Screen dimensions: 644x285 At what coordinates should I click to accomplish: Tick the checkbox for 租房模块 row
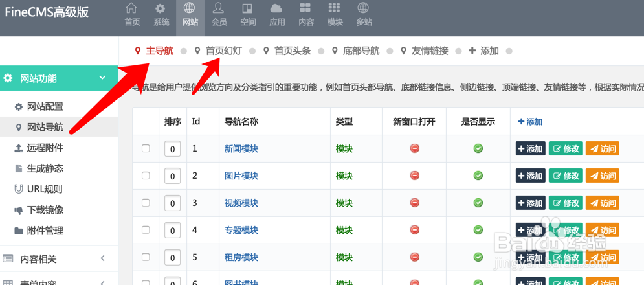pyautogui.click(x=146, y=257)
